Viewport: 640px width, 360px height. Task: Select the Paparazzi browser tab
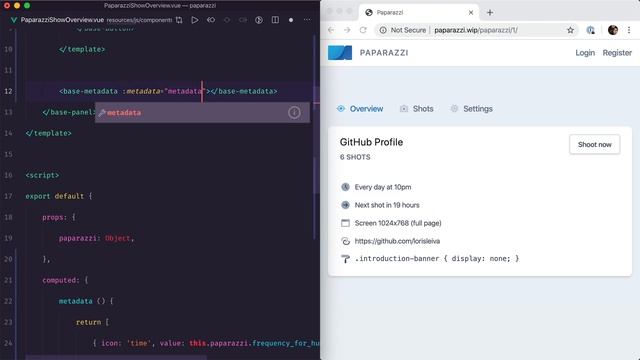pyautogui.click(x=419, y=13)
